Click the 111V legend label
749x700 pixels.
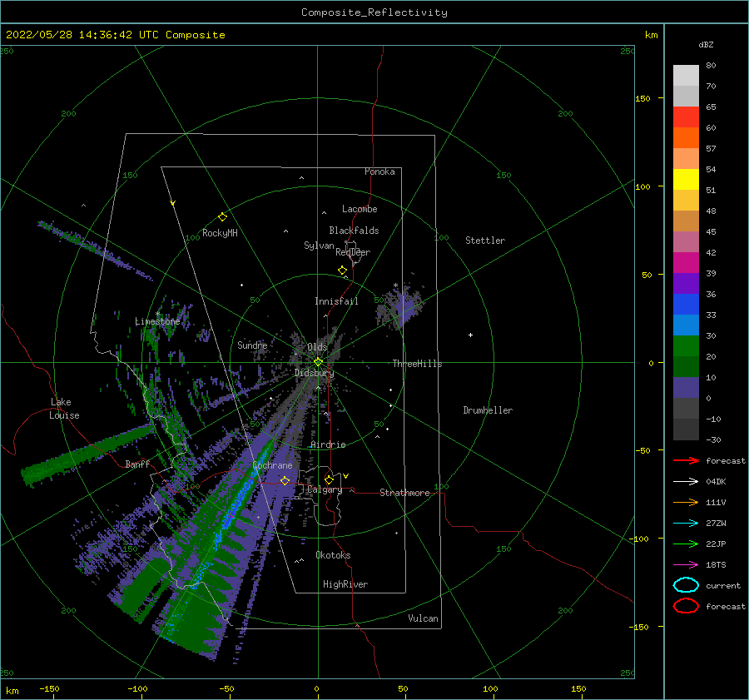(x=716, y=502)
